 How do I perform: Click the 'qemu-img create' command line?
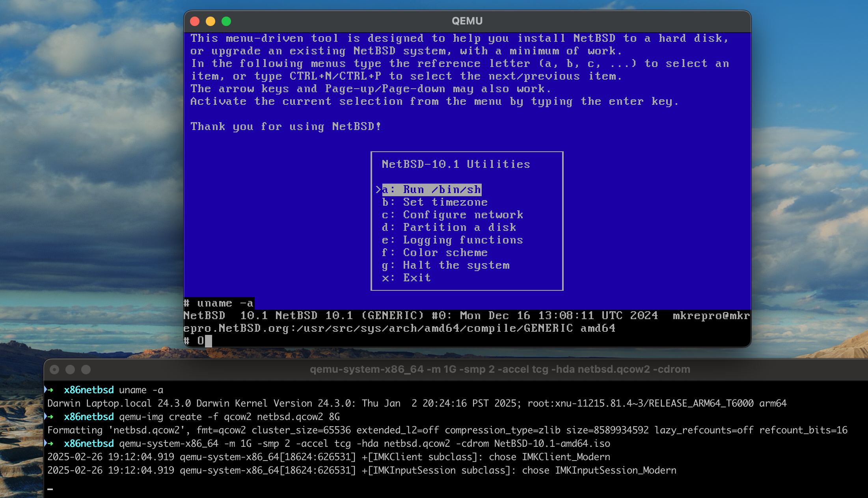click(229, 417)
